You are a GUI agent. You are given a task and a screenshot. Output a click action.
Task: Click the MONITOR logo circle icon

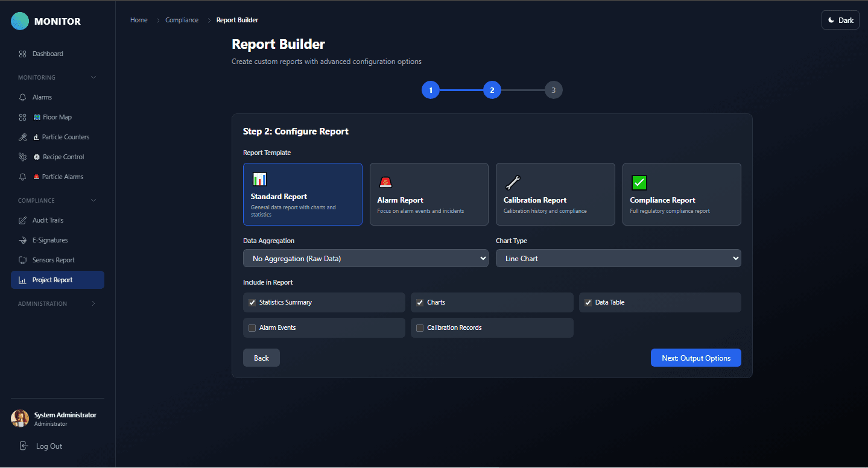tap(20, 21)
